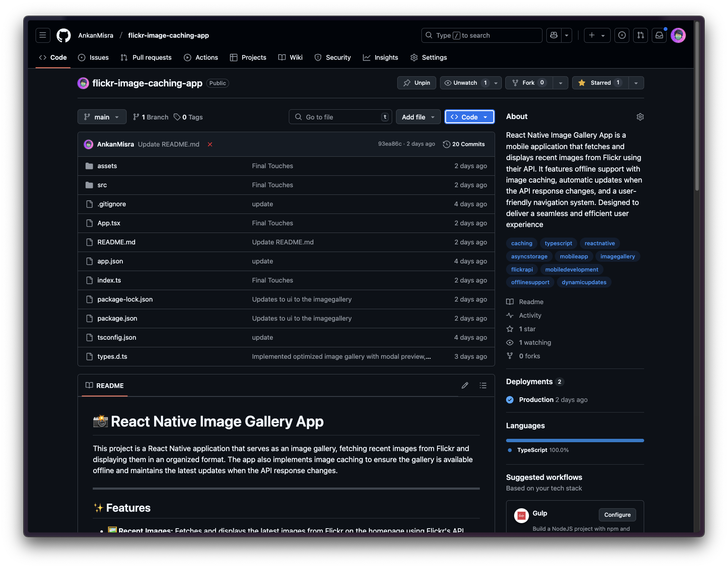Open the Unwatch notification options
The height and width of the screenshot is (568, 728).
point(471,83)
